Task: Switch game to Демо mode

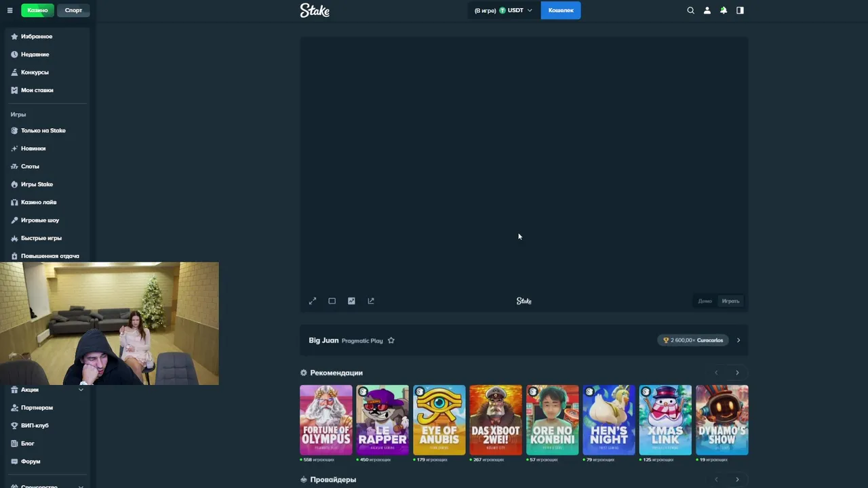Action: (705, 301)
